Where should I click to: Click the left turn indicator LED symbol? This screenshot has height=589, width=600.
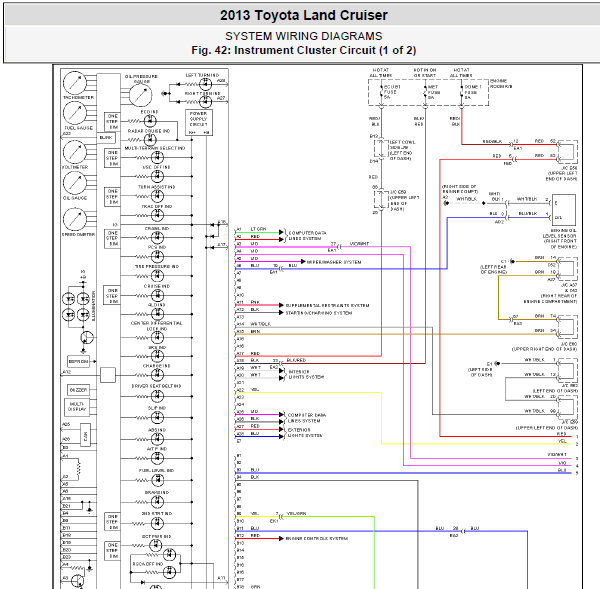tap(205, 84)
